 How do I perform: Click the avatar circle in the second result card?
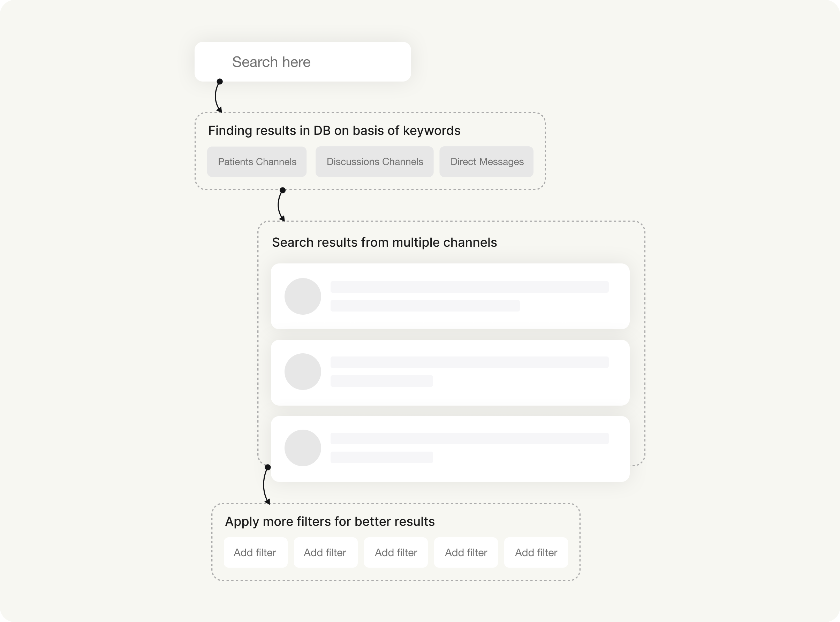pyautogui.click(x=302, y=371)
